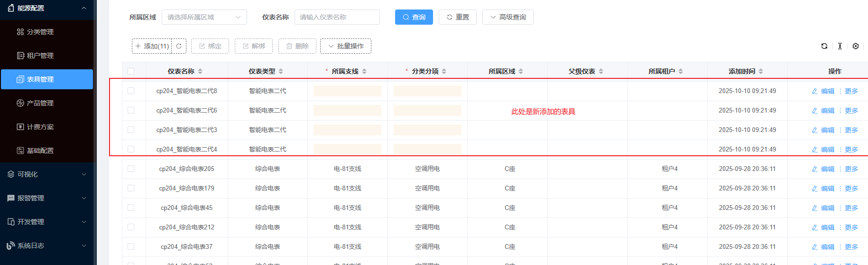Check the row cp204_智能电表二代4
This screenshot has height=265, width=868.
[x=131, y=149]
